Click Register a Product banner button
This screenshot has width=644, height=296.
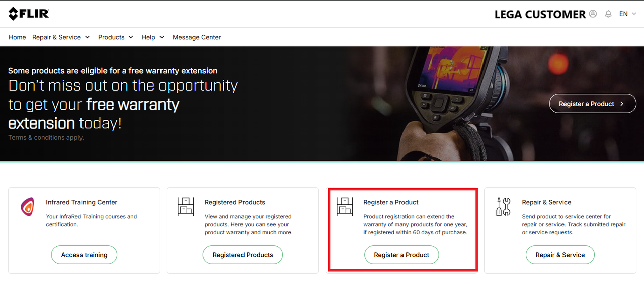pos(593,104)
